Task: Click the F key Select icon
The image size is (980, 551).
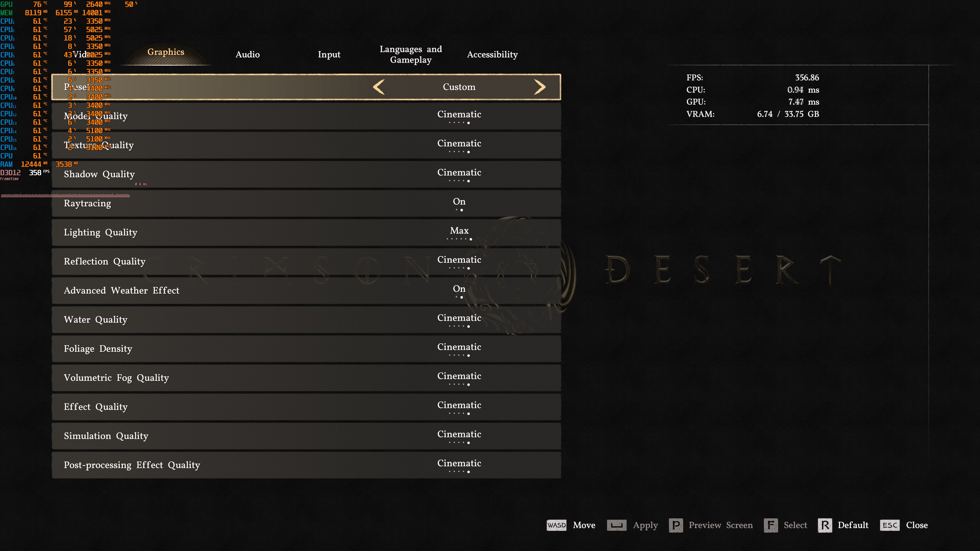Action: (770, 525)
